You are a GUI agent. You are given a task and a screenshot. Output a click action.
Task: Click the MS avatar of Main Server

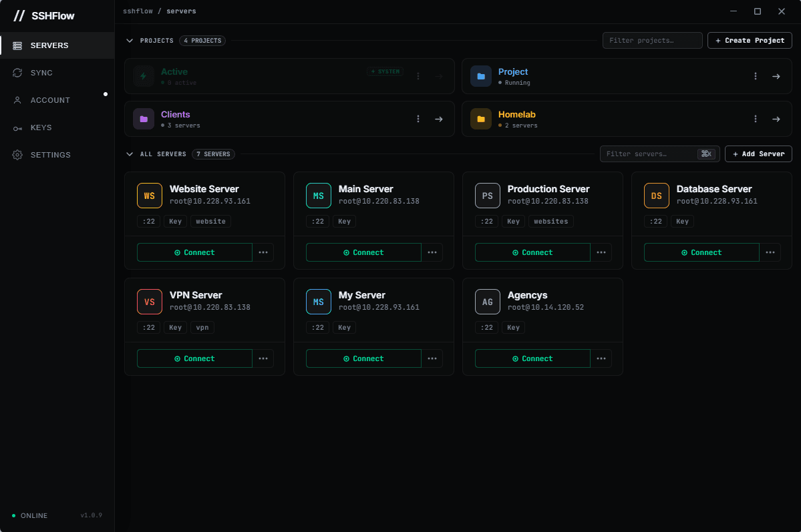pos(319,196)
